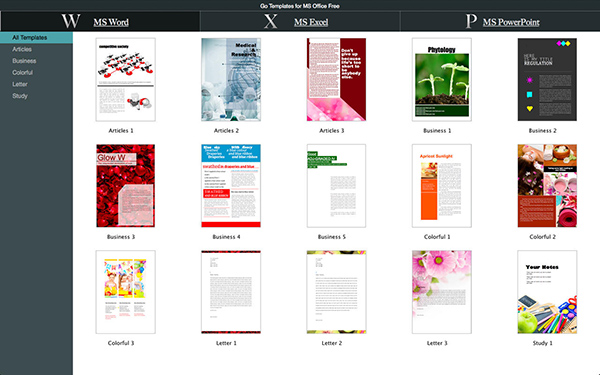Open the Articles 2 Medical Research thumbnail
Image resolution: width=600 pixels, height=375 pixels.
click(231, 80)
